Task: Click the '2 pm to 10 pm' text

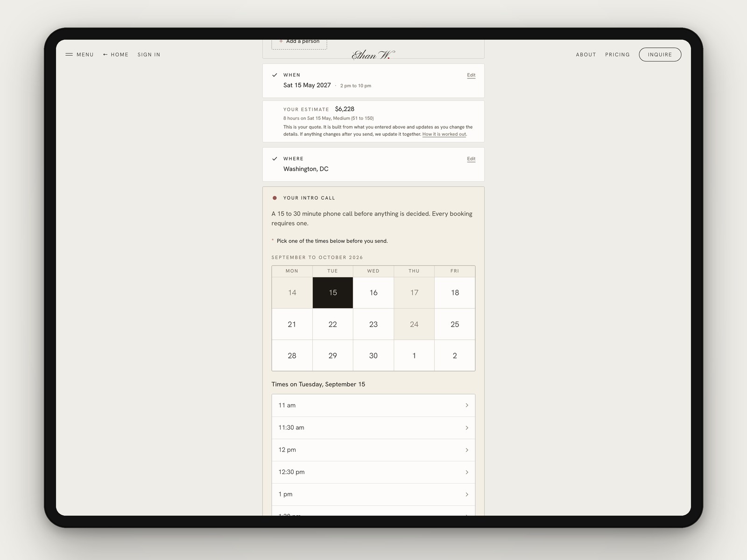Action: pyautogui.click(x=356, y=86)
